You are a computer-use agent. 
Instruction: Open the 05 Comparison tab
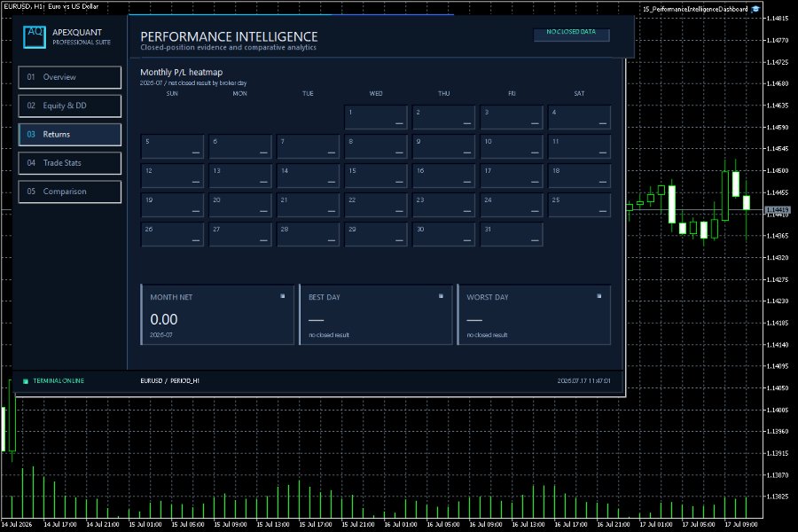[x=70, y=192]
